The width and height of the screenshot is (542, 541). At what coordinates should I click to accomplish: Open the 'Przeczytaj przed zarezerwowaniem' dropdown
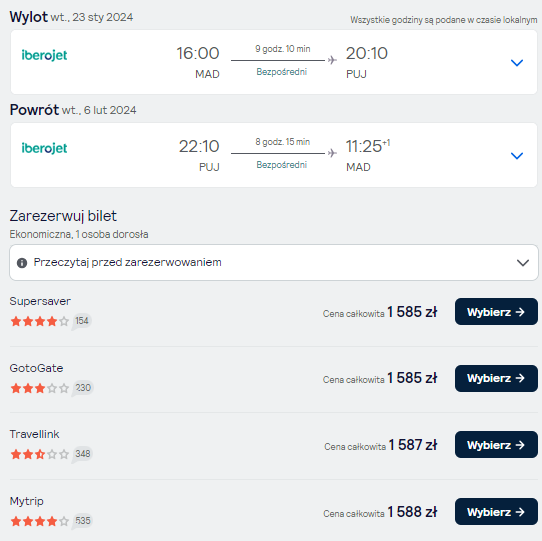pyautogui.click(x=274, y=263)
